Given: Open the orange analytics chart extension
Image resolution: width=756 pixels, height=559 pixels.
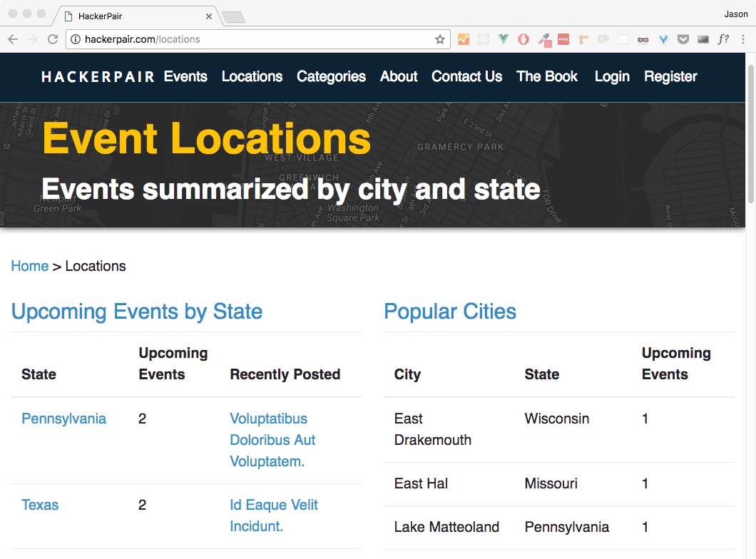Looking at the screenshot, I should pos(464,39).
